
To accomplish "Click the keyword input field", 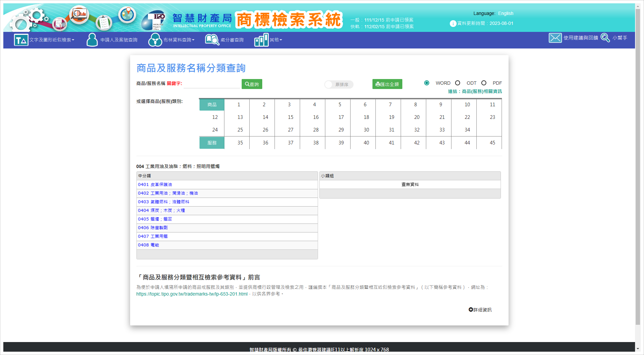I will pyautogui.click(x=212, y=84).
